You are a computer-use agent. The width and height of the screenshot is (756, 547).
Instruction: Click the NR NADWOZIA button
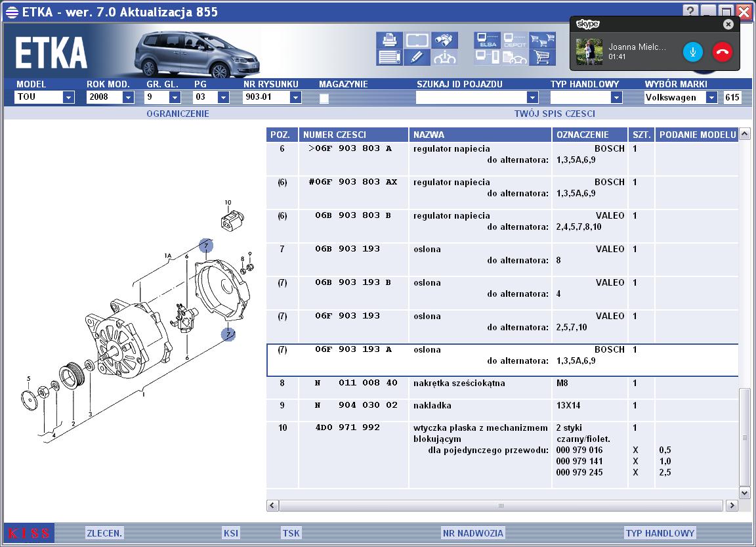[473, 533]
